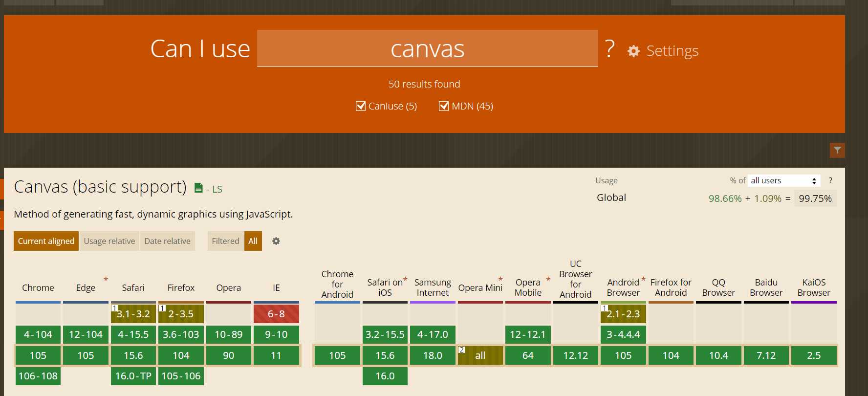Select the Chrome 106-108 support cell
Screen dimensions: 868x396
coord(38,376)
